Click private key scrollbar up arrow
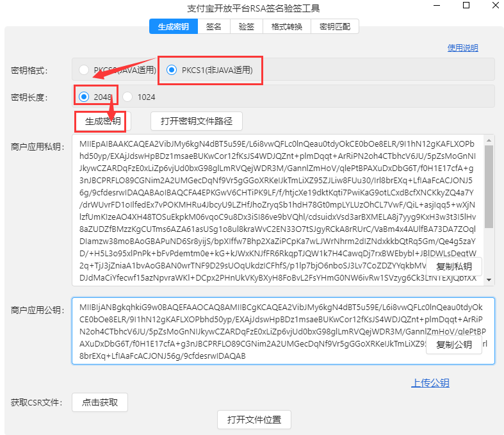 pyautogui.click(x=489, y=140)
